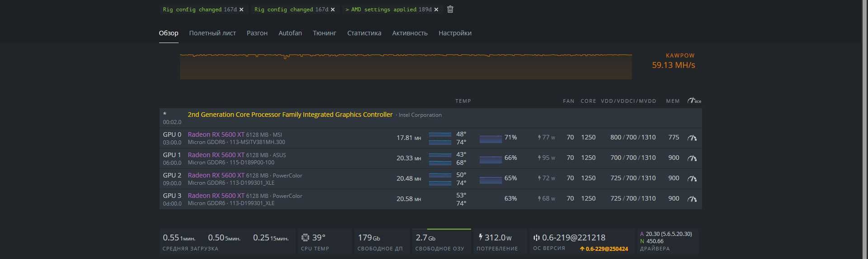Click GPU 0 memory clock 775
868x259 pixels.
(x=674, y=137)
